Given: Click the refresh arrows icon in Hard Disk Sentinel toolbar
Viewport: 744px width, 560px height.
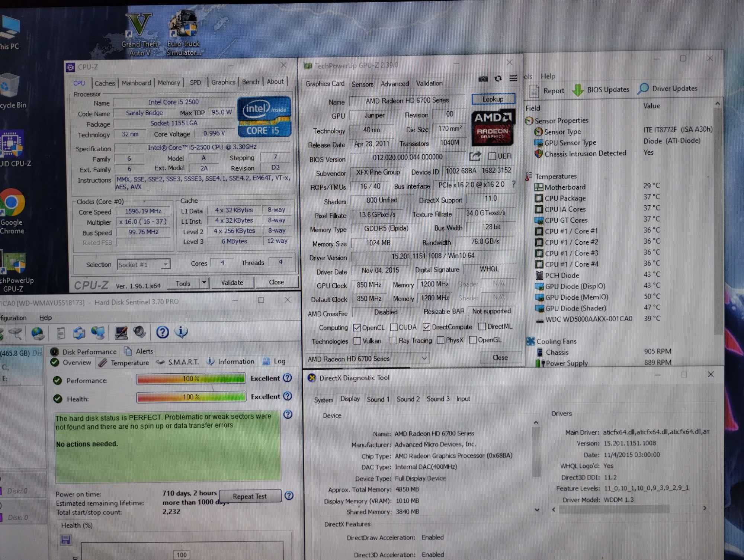Looking at the screenshot, I should 79,333.
